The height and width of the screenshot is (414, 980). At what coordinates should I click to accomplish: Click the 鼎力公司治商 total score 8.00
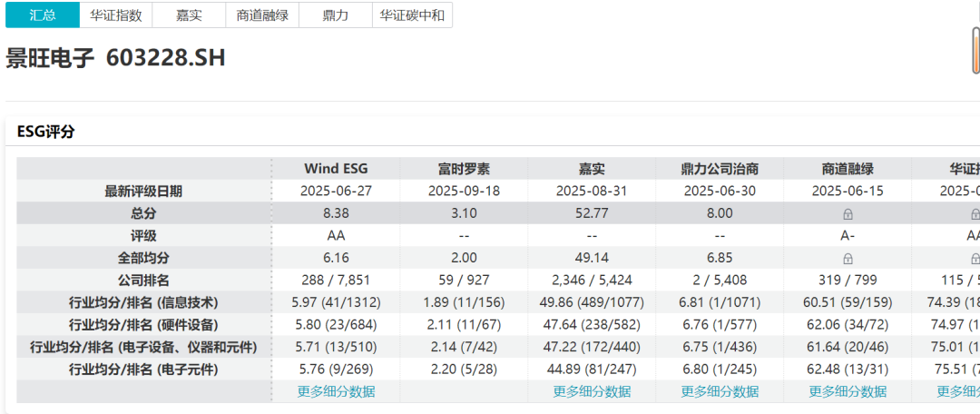(720, 214)
